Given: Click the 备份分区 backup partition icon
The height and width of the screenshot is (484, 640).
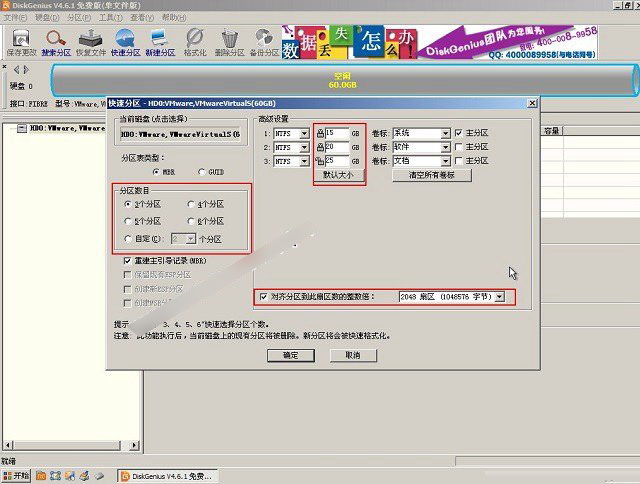Looking at the screenshot, I should pyautogui.click(x=264, y=43).
